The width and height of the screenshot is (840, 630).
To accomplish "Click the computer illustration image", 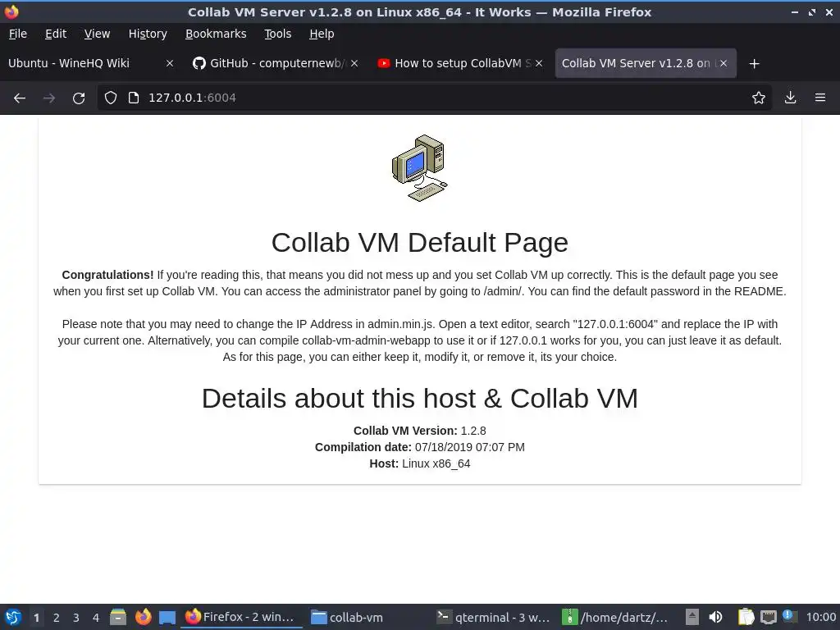I will coord(420,168).
